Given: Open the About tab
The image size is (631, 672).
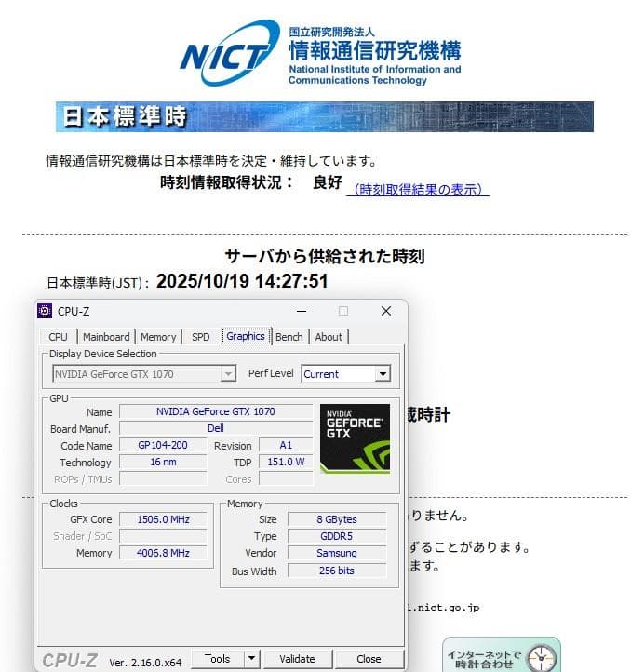Looking at the screenshot, I should pyautogui.click(x=329, y=337).
